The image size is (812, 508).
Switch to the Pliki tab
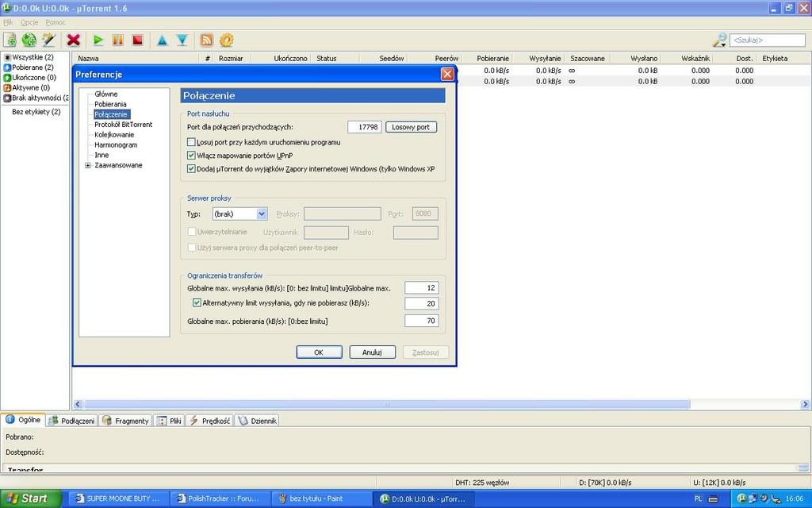click(169, 421)
